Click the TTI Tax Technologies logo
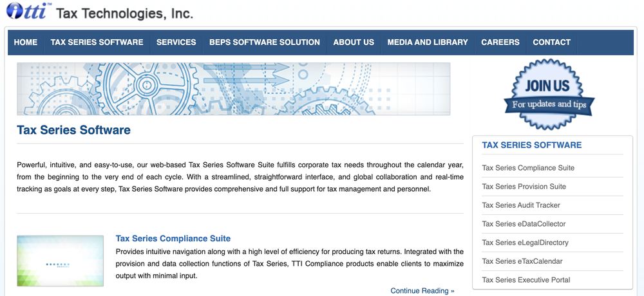 click(x=99, y=11)
